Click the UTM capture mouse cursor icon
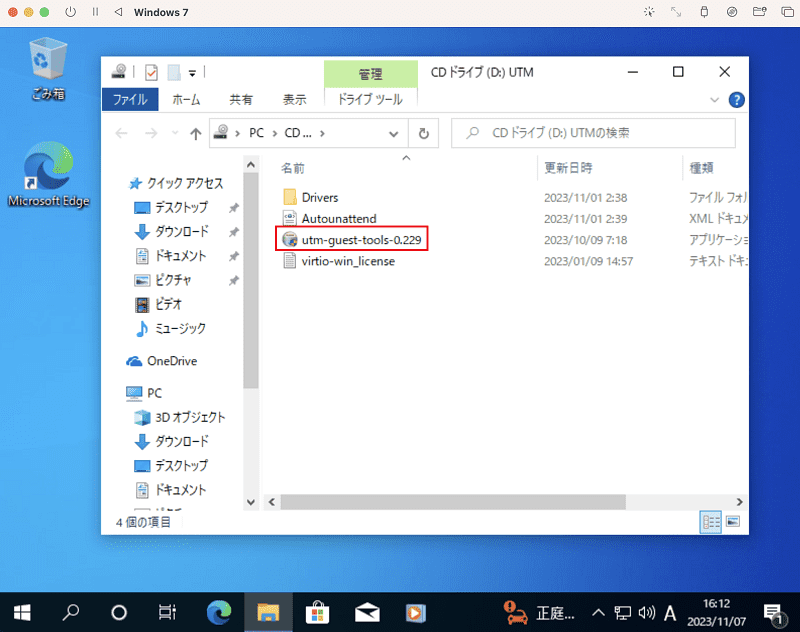This screenshot has height=632, width=800. click(649, 12)
